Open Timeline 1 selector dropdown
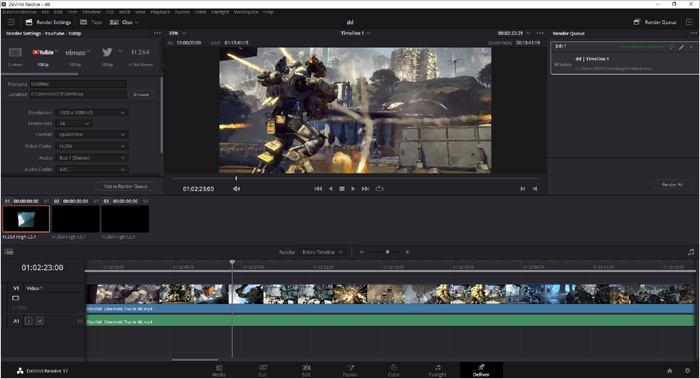Image resolution: width=700 pixels, height=379 pixels. [x=355, y=33]
